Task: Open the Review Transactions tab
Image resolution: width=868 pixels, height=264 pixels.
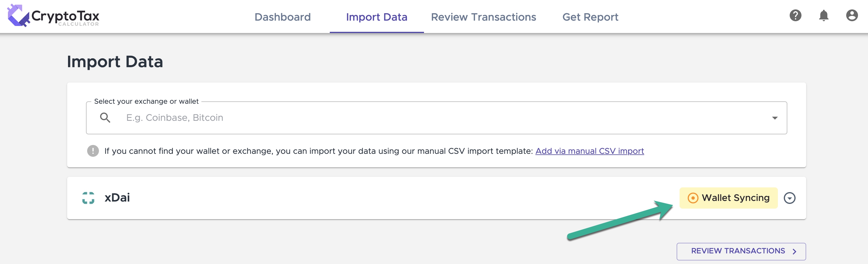Action: (483, 17)
